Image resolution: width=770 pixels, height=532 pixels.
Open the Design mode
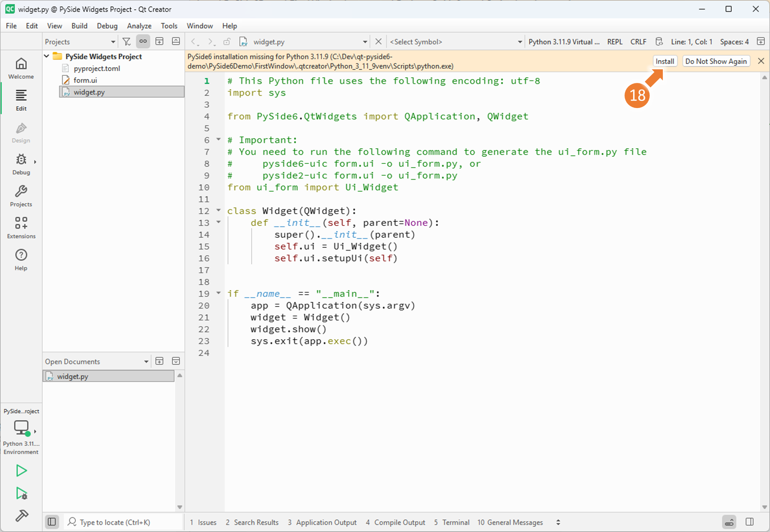tap(21, 132)
